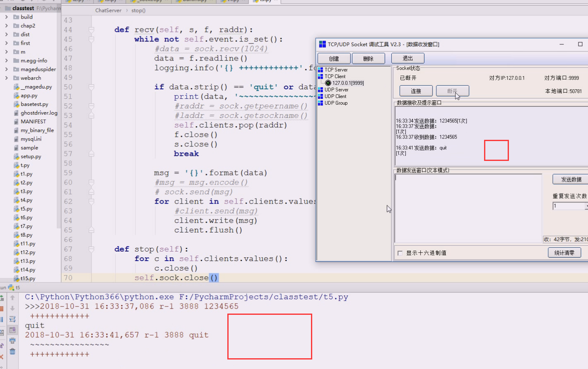Expand the webarch folder in project tree
The height and width of the screenshot is (369, 588).
point(6,78)
